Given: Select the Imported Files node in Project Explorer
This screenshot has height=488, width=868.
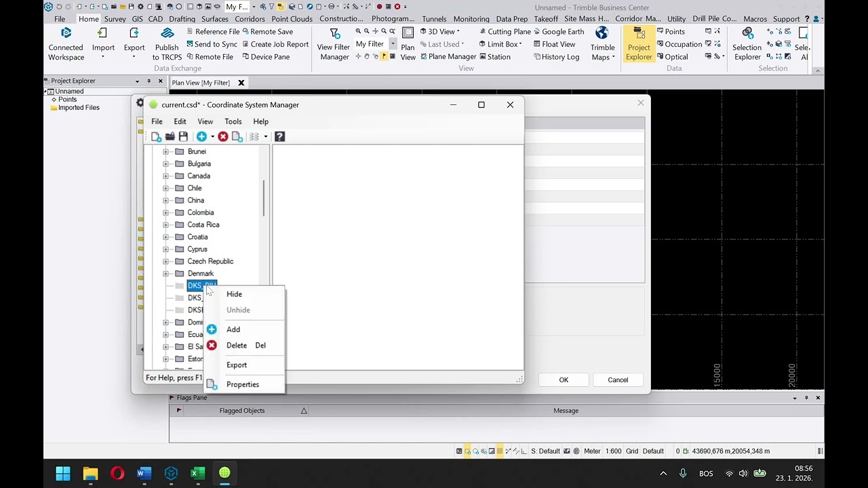Looking at the screenshot, I should tap(79, 108).
